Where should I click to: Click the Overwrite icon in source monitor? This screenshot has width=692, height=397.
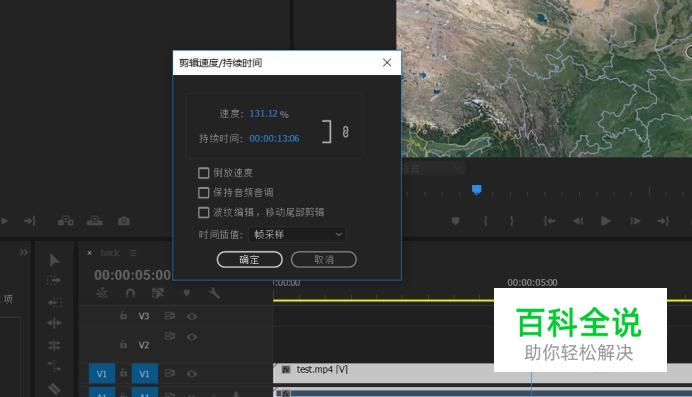pos(94,221)
